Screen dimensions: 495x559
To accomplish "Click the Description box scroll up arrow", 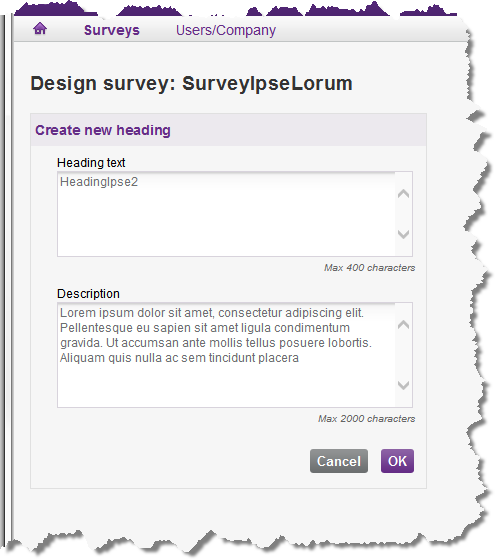I will click(x=403, y=325).
